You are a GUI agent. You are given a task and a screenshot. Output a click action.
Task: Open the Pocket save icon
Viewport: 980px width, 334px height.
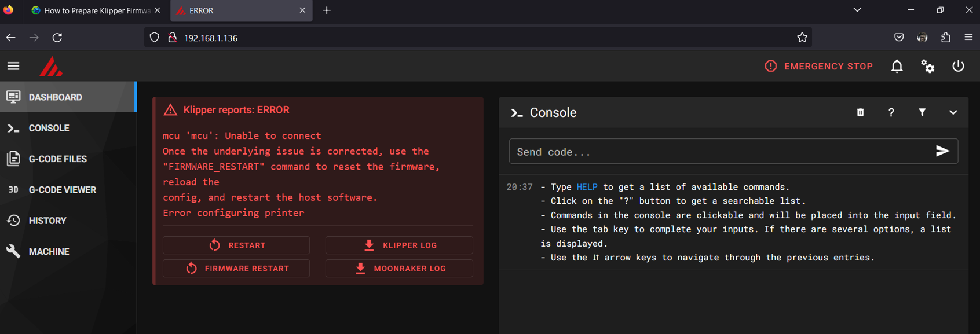[899, 38]
